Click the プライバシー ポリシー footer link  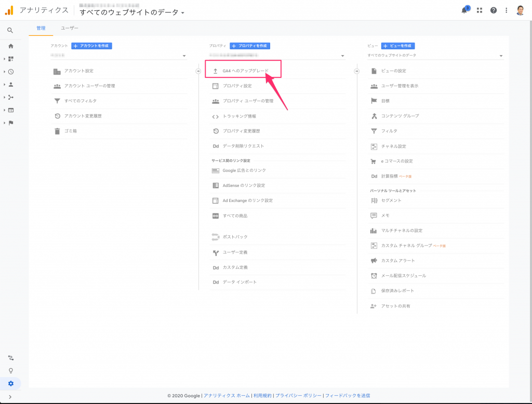pyautogui.click(x=298, y=396)
